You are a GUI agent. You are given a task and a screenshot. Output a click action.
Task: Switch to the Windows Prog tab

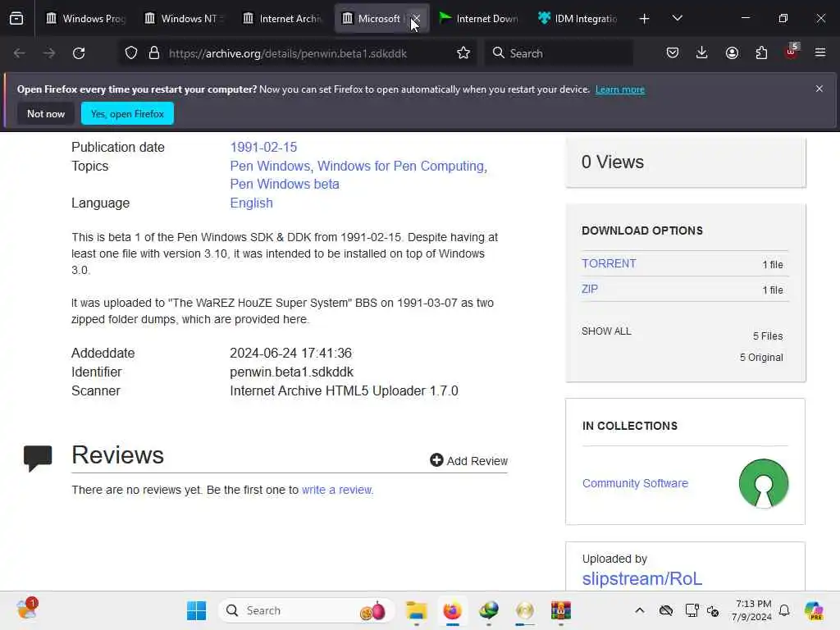click(x=85, y=19)
